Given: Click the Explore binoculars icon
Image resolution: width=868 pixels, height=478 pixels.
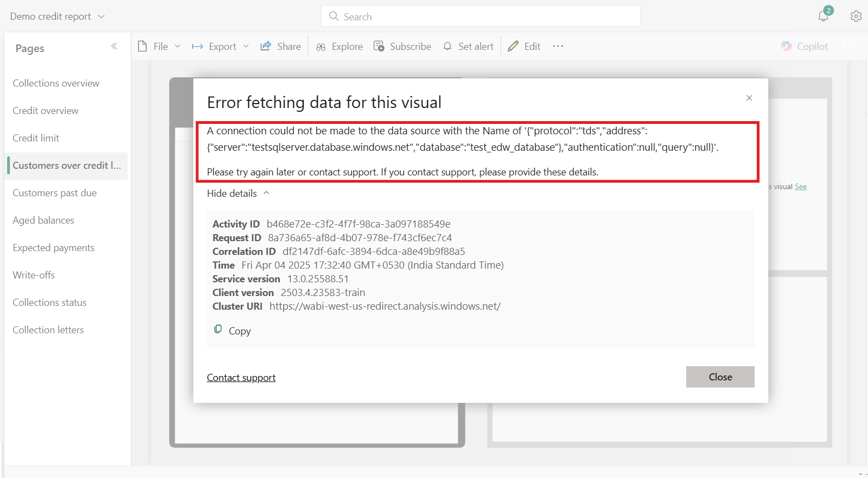Looking at the screenshot, I should (321, 47).
